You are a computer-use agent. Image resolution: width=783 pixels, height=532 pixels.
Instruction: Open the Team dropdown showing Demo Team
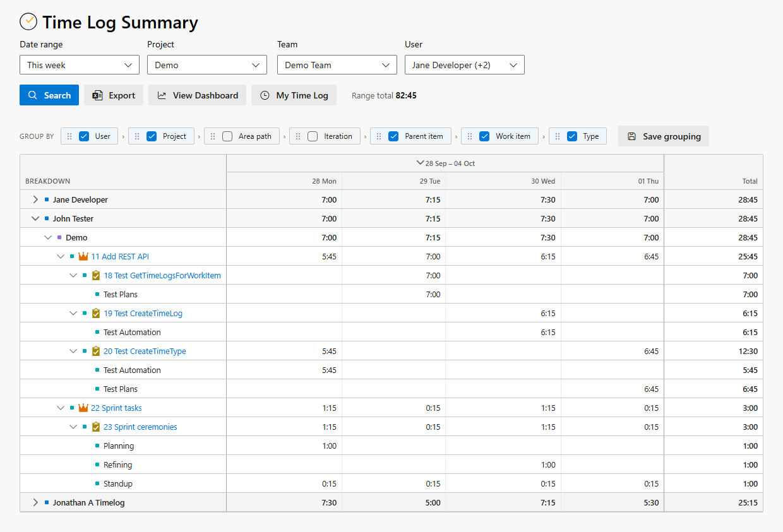[x=337, y=65]
